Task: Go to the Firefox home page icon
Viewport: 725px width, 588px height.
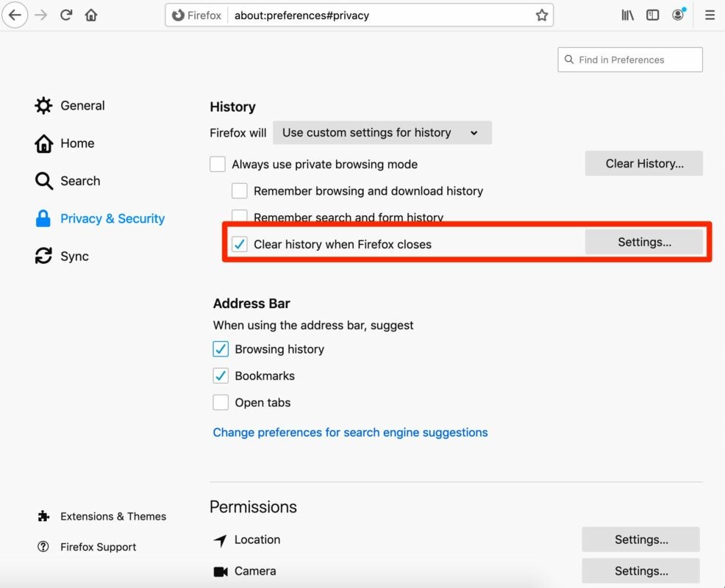Action: tap(91, 15)
